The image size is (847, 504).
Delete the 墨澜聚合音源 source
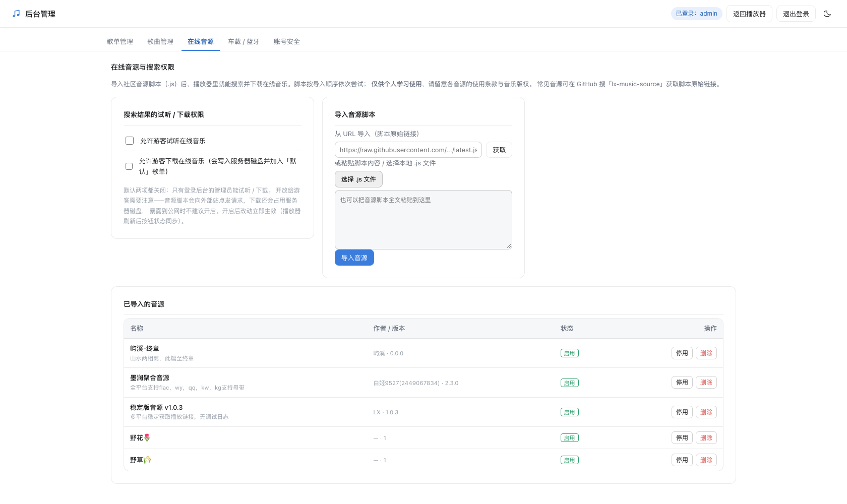pos(706,383)
